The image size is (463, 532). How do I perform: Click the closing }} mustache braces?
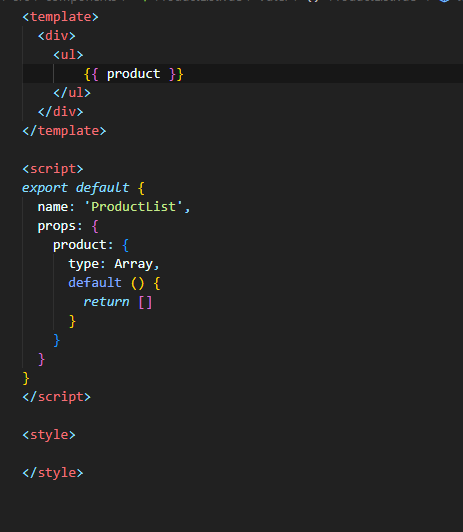click(x=176, y=74)
